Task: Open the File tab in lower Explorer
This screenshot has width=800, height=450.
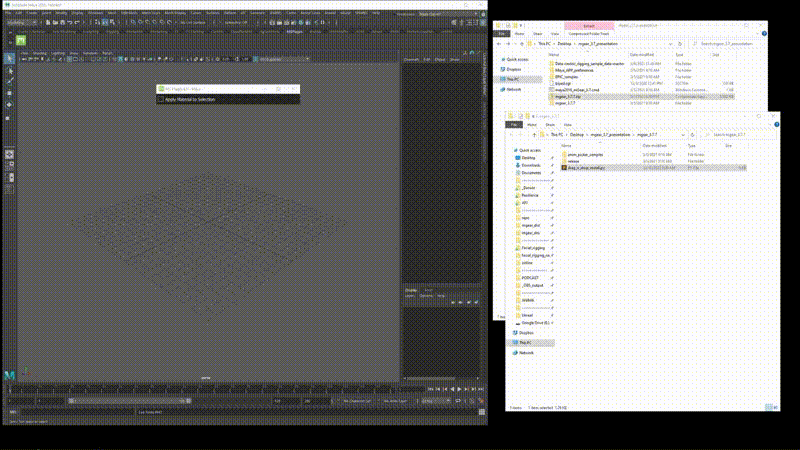Action: (514, 124)
